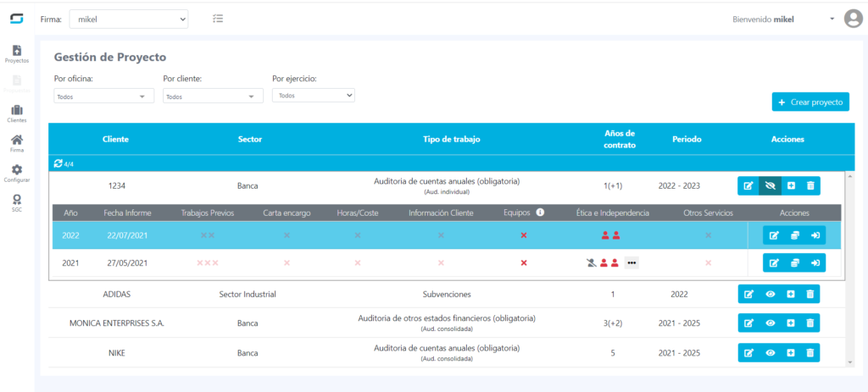Click the Carta encargo column header

(x=287, y=213)
